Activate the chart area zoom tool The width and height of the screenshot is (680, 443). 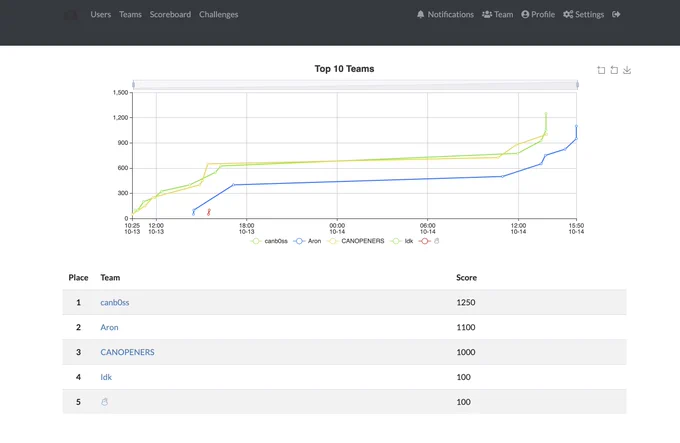[601, 70]
